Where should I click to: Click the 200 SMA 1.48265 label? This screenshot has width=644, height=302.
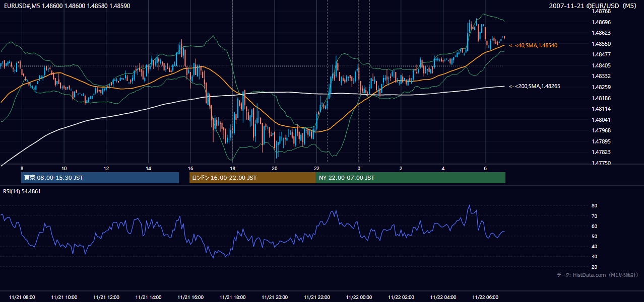coord(534,86)
